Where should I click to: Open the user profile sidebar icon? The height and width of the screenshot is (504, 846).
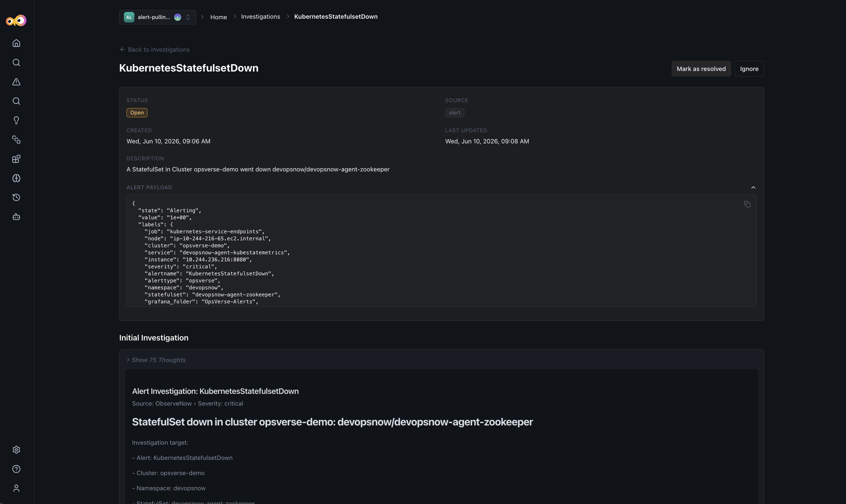16,488
